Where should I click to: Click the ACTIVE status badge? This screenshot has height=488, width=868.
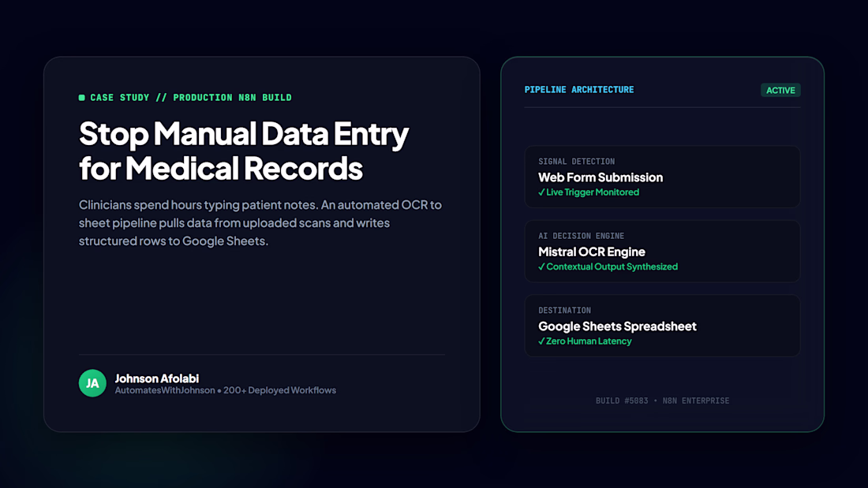pyautogui.click(x=780, y=90)
